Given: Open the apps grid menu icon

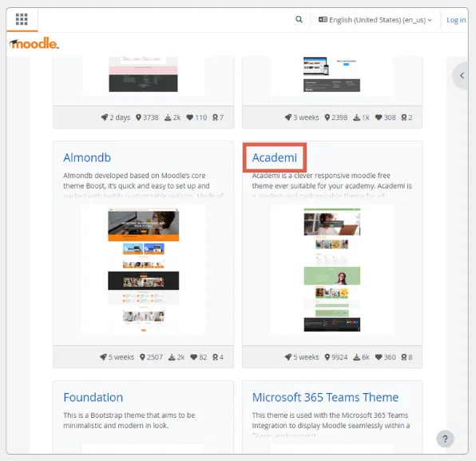Looking at the screenshot, I should pyautogui.click(x=22, y=19).
